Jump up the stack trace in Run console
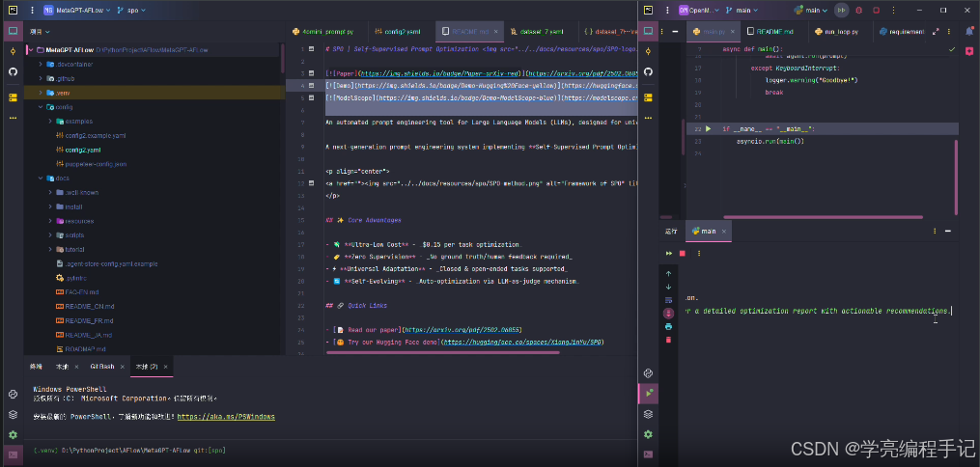 coord(669,273)
